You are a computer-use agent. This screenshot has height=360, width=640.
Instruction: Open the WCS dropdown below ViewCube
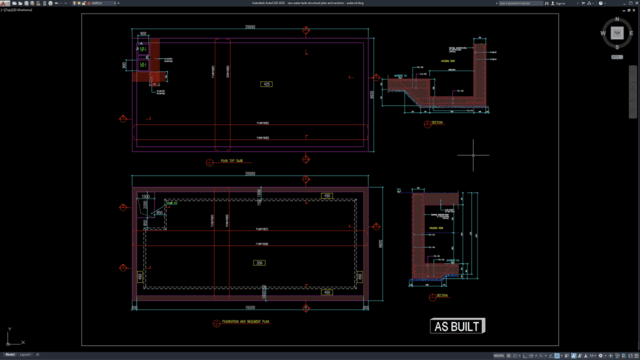[x=617, y=57]
